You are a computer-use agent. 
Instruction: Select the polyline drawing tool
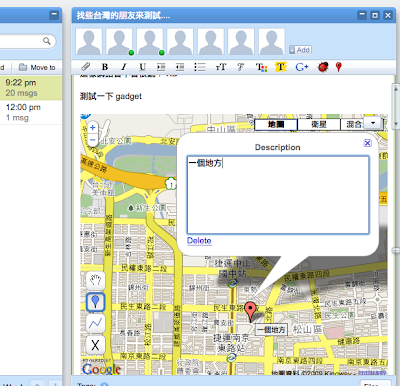95,323
